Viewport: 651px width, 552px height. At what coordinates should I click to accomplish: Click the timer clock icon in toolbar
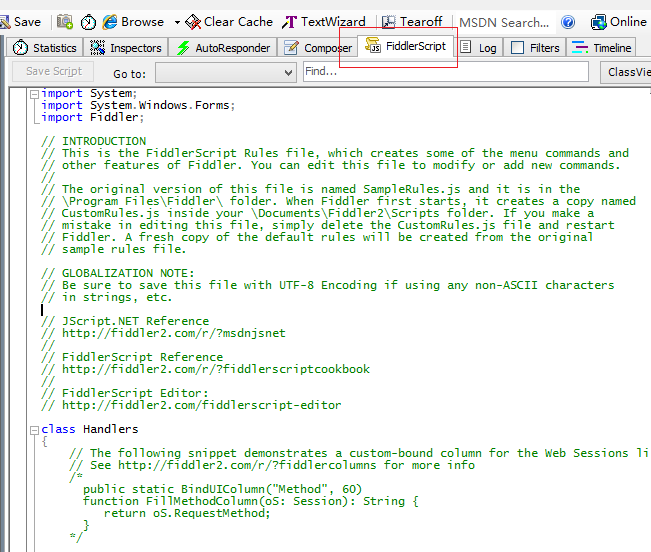click(x=89, y=21)
